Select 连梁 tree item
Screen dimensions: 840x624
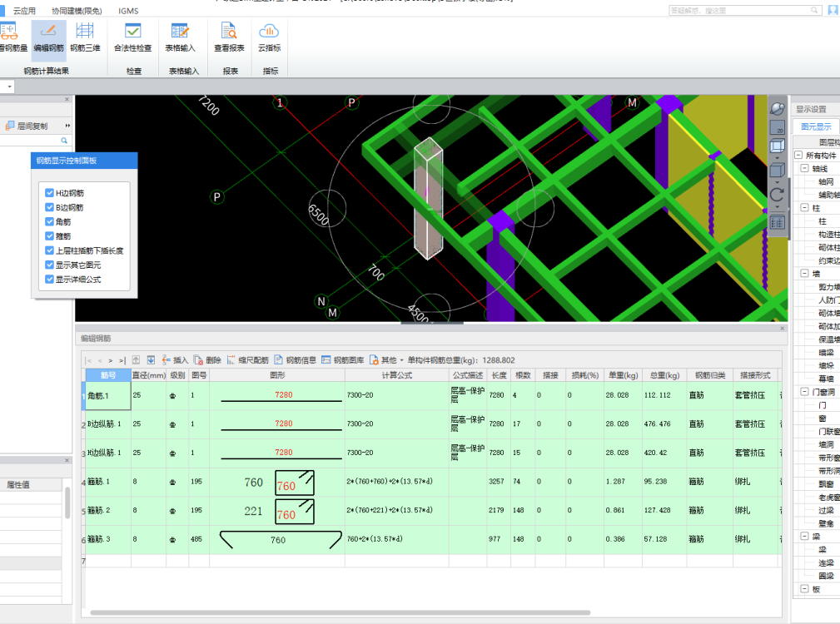tap(826, 562)
